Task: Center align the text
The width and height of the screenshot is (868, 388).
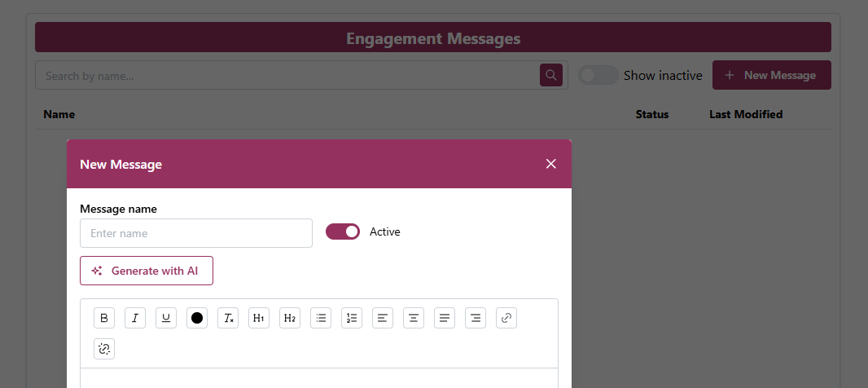Action: tap(414, 318)
